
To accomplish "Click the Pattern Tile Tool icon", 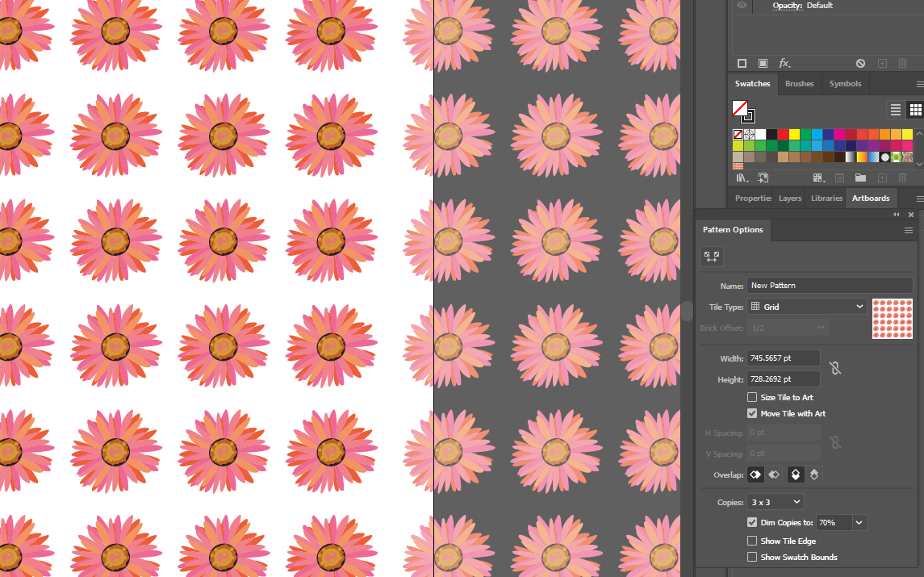I will pyautogui.click(x=711, y=257).
